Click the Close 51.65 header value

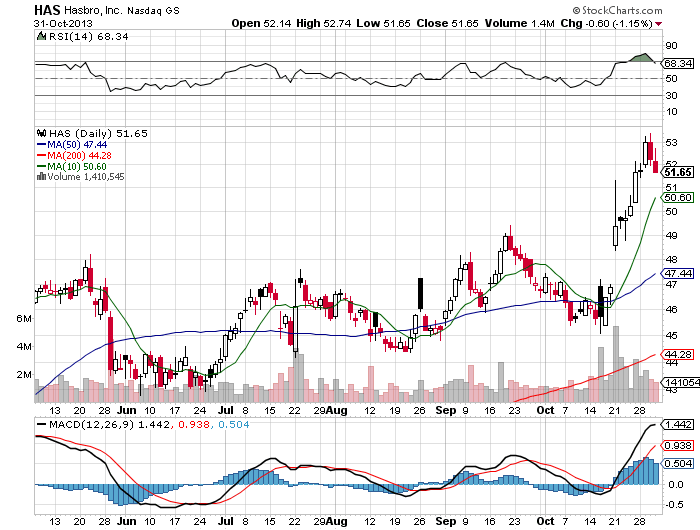click(447, 23)
